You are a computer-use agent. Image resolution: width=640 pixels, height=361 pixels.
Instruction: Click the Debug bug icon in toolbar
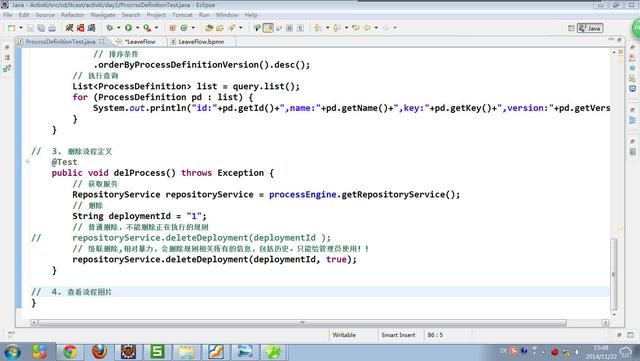109,28
